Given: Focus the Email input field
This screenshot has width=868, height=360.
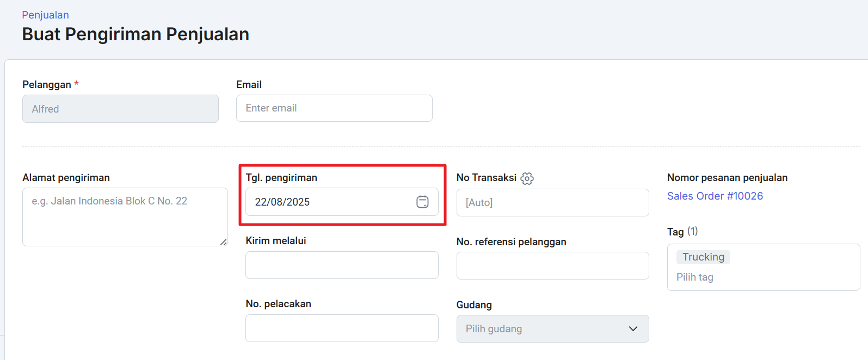Looking at the screenshot, I should point(334,108).
